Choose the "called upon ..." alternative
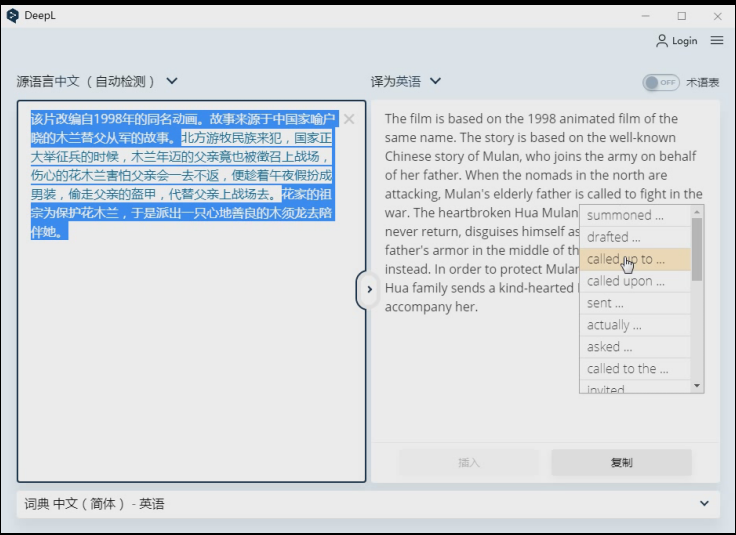Screen dimensions: 736x535 tap(635, 281)
